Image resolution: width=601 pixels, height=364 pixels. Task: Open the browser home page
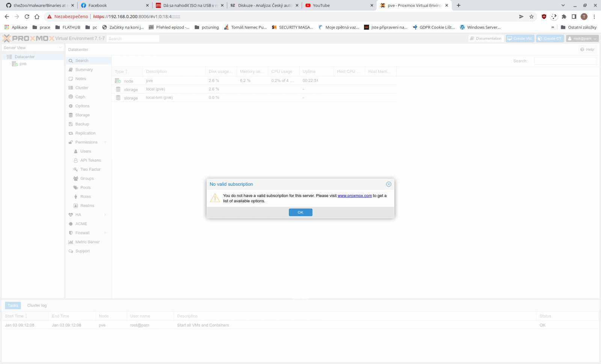click(x=37, y=17)
